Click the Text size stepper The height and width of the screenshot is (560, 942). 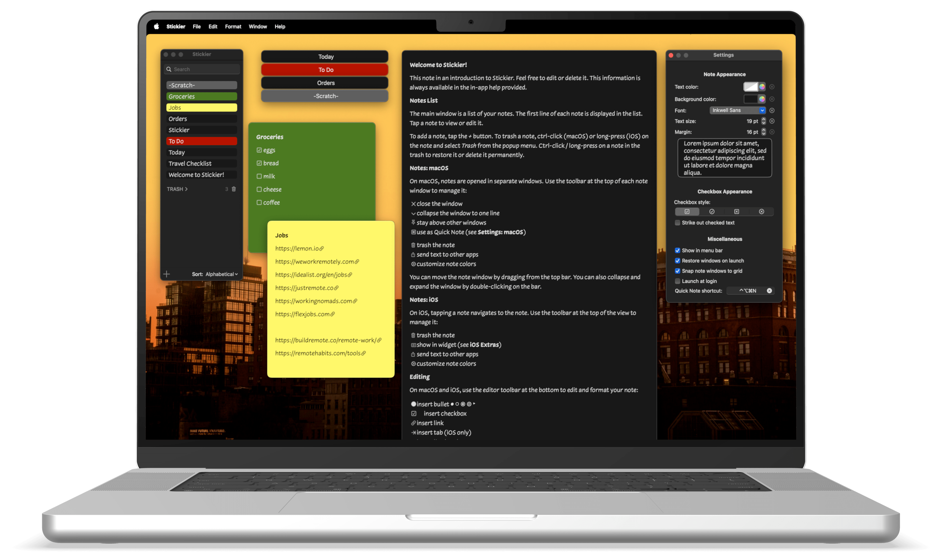[x=764, y=121]
